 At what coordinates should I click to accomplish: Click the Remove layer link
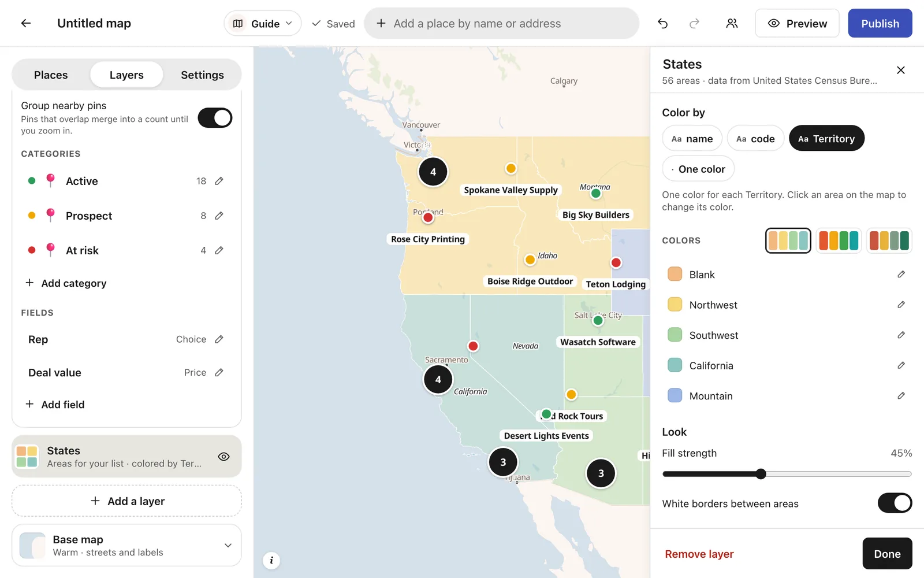click(699, 554)
